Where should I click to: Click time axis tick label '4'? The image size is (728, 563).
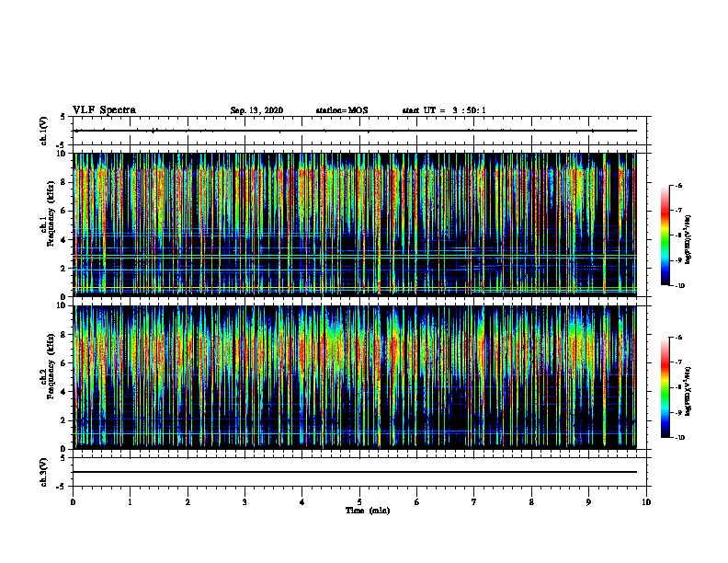coord(302,501)
